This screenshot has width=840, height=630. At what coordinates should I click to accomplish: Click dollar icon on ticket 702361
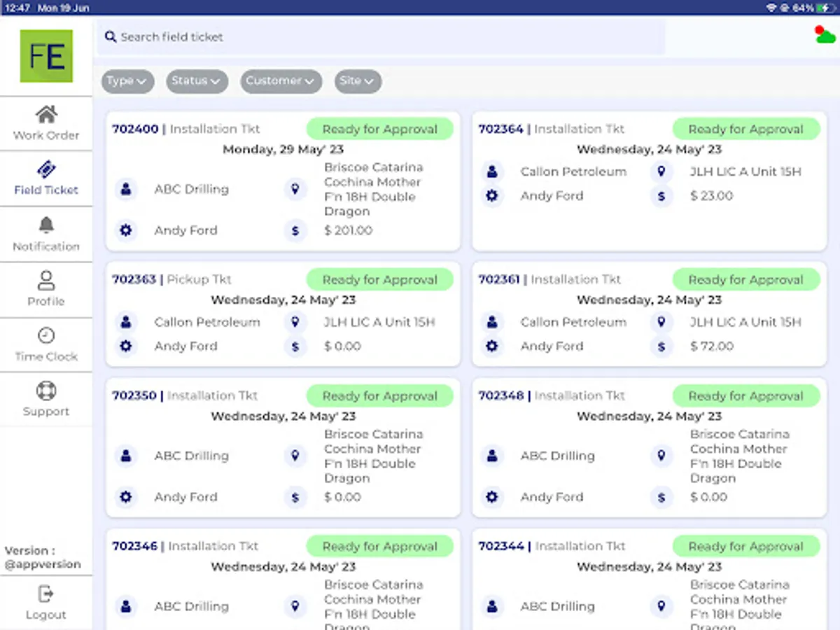661,346
